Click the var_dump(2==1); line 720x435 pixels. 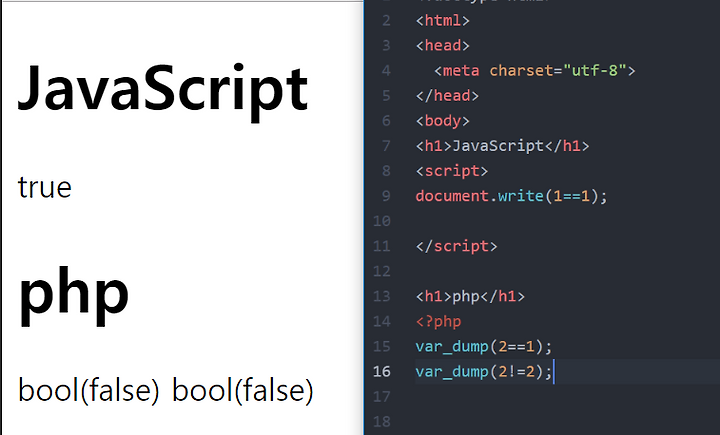click(x=484, y=346)
